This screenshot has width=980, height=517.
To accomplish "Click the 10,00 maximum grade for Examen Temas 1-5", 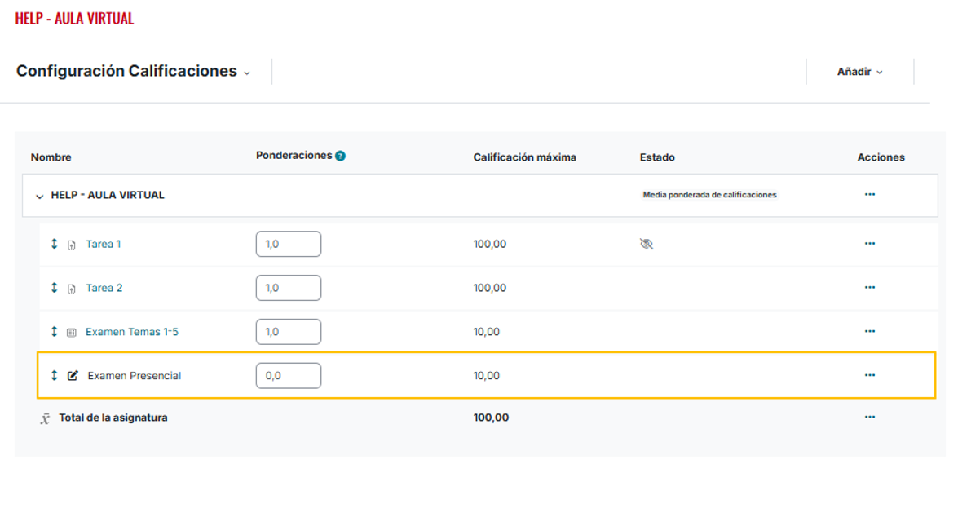I will pos(487,332).
